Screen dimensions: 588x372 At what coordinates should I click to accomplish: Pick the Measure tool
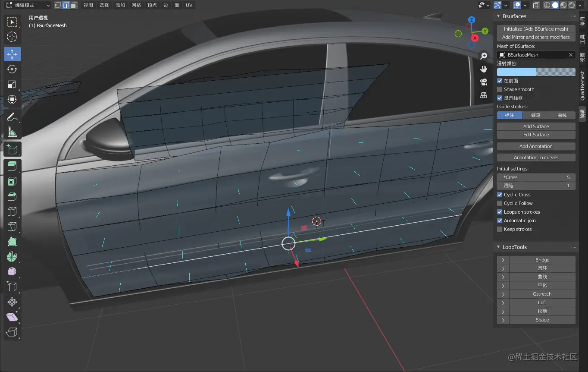[x=12, y=132]
